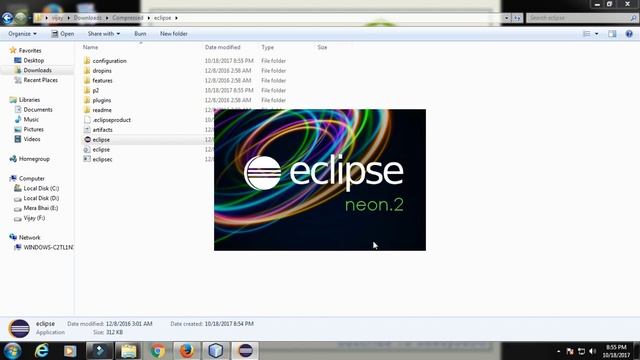Sort by the Name column header

point(90,47)
